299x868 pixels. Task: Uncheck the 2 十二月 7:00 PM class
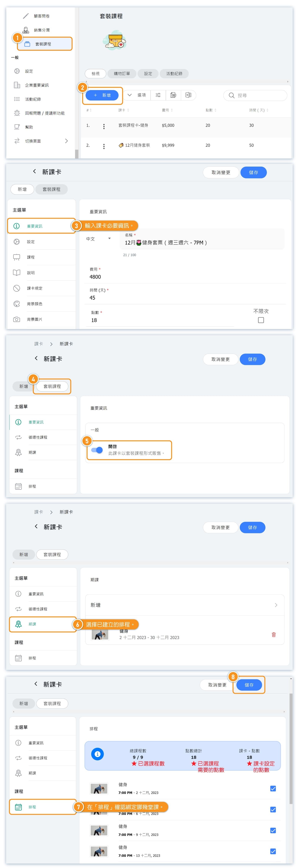[273, 788]
